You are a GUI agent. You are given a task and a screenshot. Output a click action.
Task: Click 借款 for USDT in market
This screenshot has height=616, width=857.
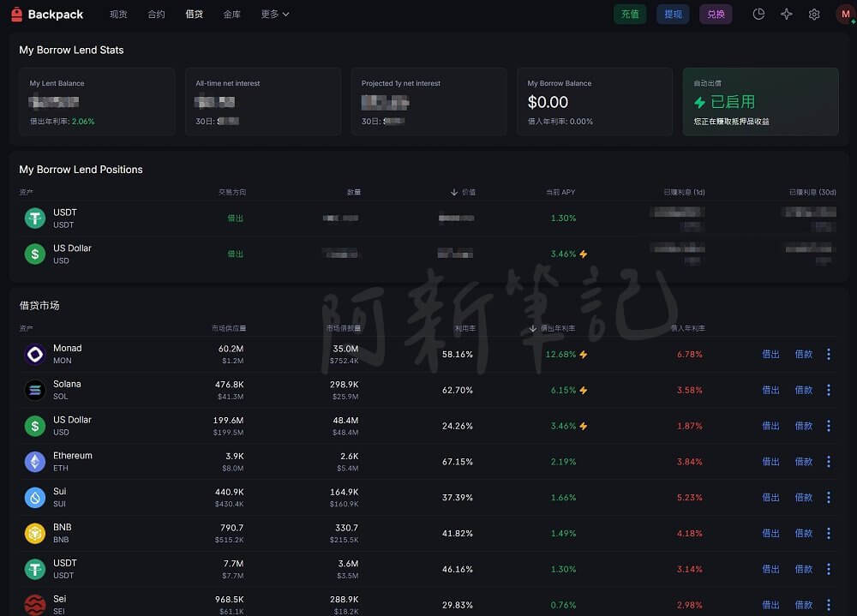tap(804, 569)
